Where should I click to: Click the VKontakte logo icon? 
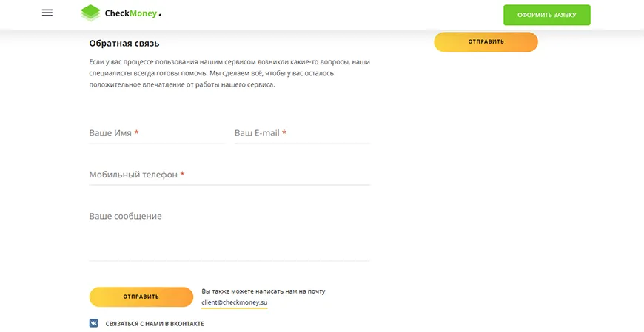[x=94, y=323]
